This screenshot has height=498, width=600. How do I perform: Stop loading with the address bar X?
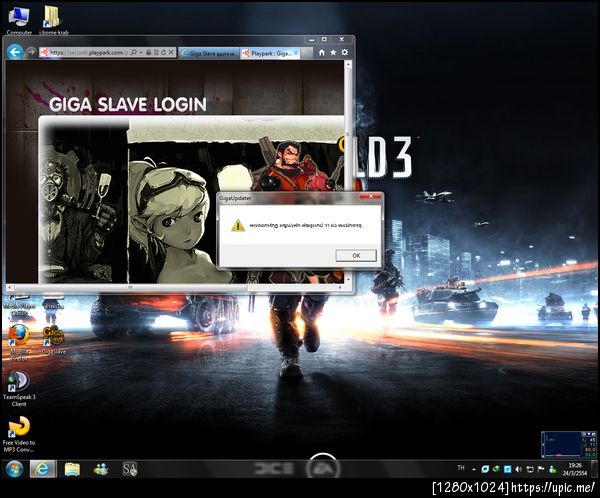pyautogui.click(x=171, y=52)
